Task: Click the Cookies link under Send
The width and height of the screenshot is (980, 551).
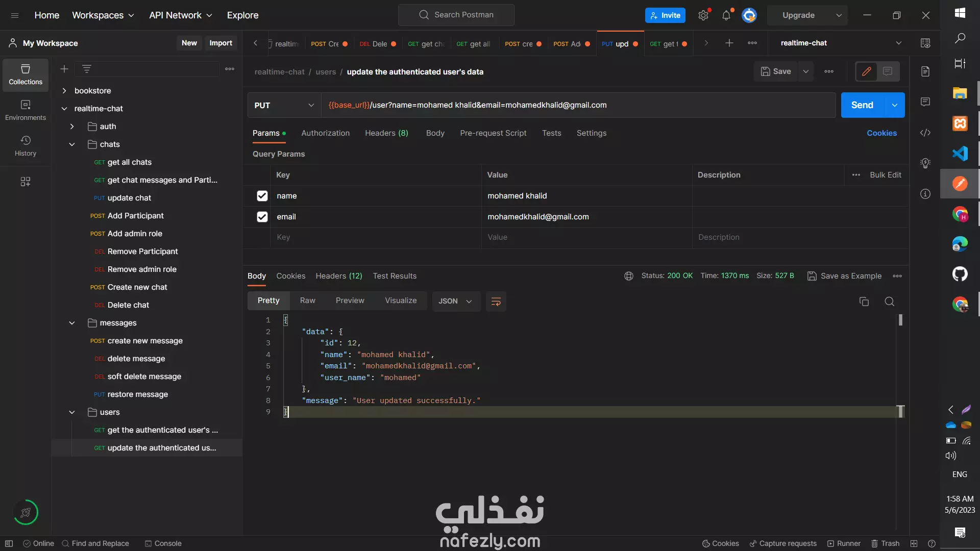Action: pyautogui.click(x=881, y=133)
